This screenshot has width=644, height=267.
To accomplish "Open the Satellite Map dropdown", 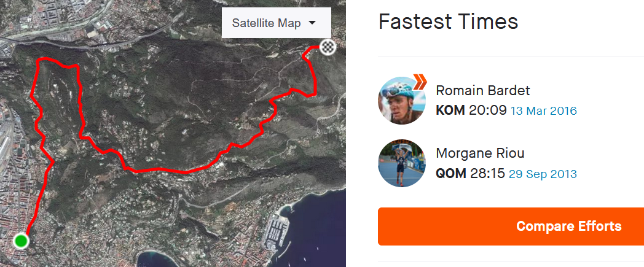I will (276, 23).
